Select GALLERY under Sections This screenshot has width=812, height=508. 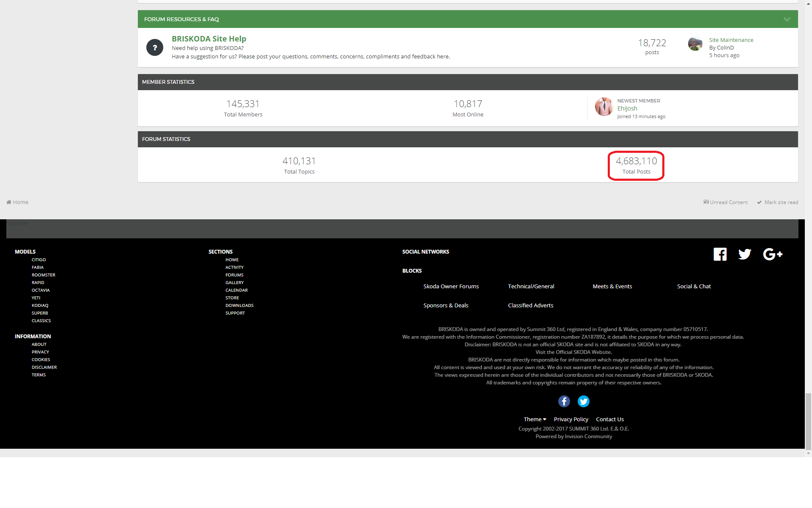pyautogui.click(x=234, y=282)
